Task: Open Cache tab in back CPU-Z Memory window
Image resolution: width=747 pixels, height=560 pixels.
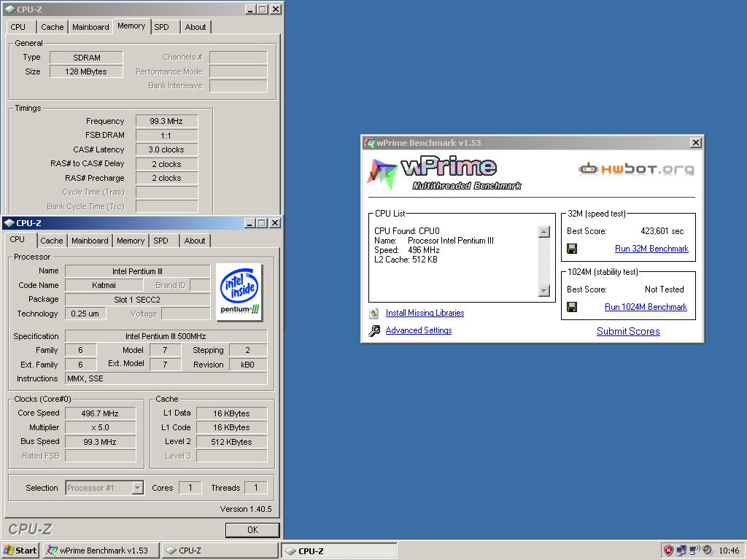Action: pos(52,27)
